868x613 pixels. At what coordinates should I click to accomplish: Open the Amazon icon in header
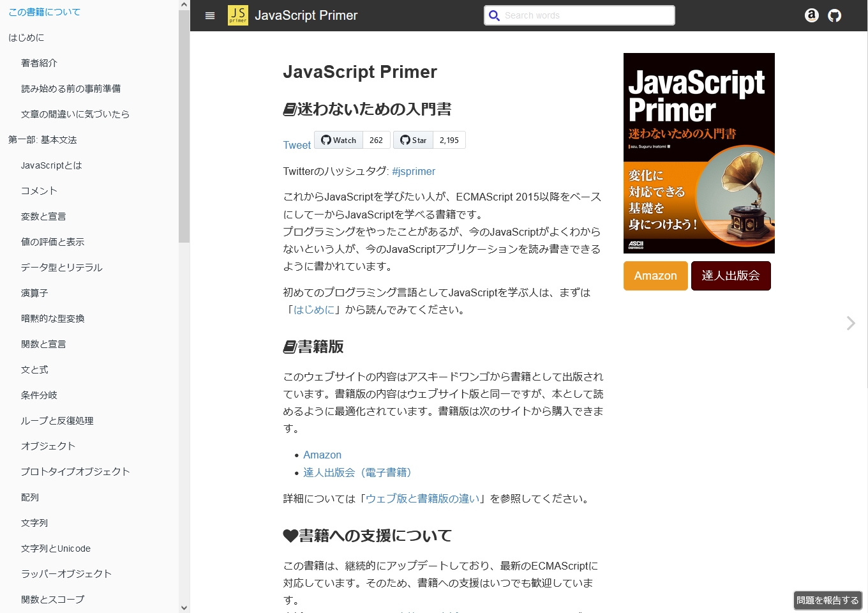(812, 15)
